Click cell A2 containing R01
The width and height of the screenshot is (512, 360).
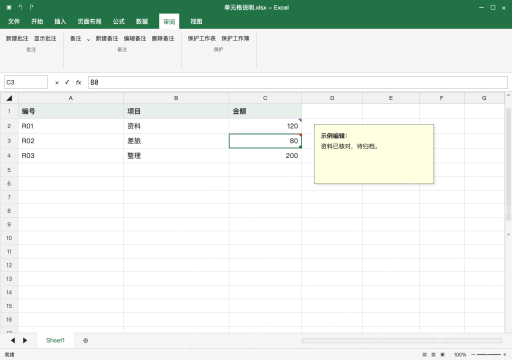coord(71,126)
